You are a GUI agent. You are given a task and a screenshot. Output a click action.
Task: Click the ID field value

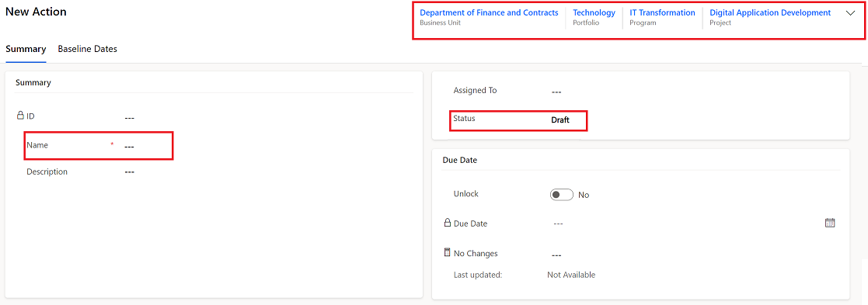(x=266, y=118)
